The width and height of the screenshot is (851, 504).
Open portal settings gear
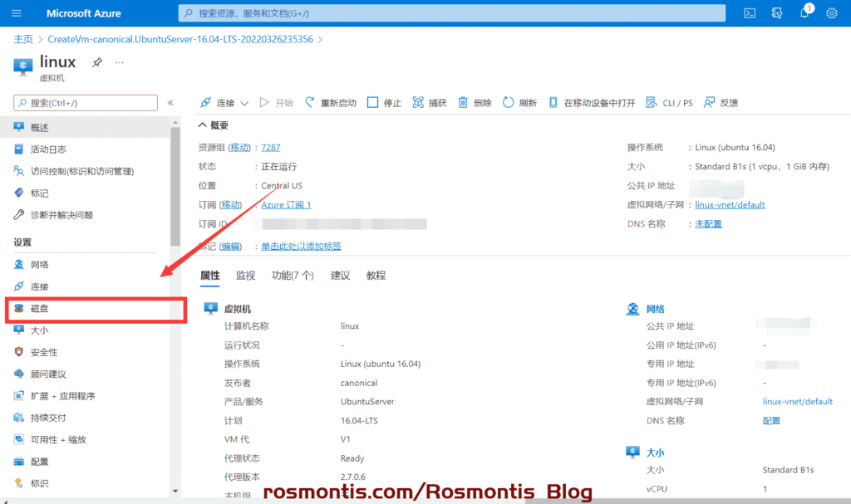point(832,13)
